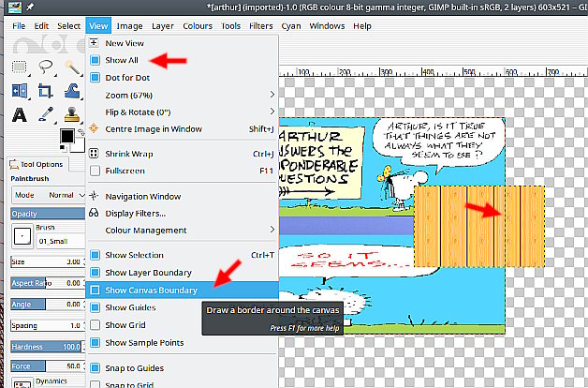The image size is (588, 388).
Task: Open the Image menu
Action: point(129,26)
